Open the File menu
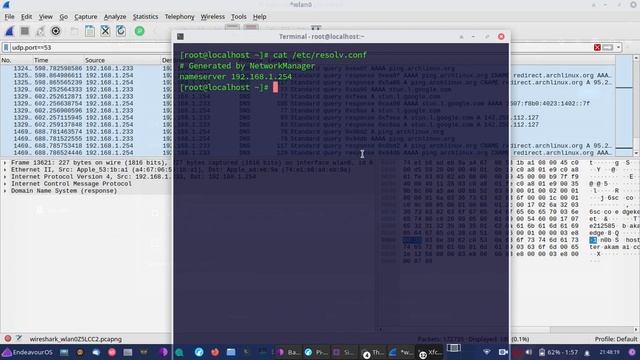The height and width of the screenshot is (360, 640). [9, 17]
